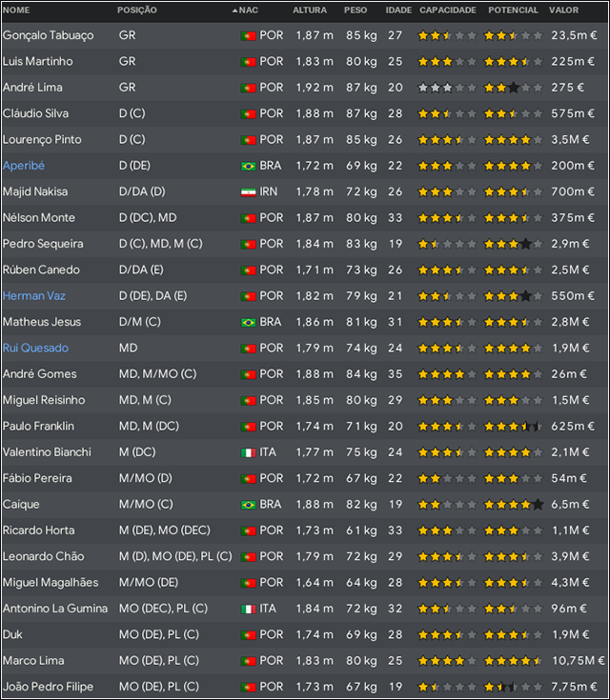
Task: Sort by CAPACIDADE column header
Action: click(x=447, y=10)
